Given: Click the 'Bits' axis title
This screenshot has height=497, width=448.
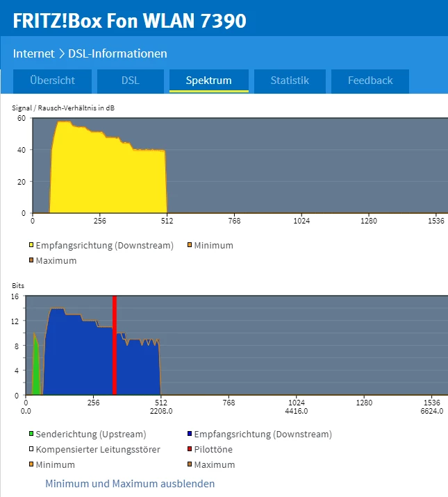Looking at the screenshot, I should click(18, 285).
